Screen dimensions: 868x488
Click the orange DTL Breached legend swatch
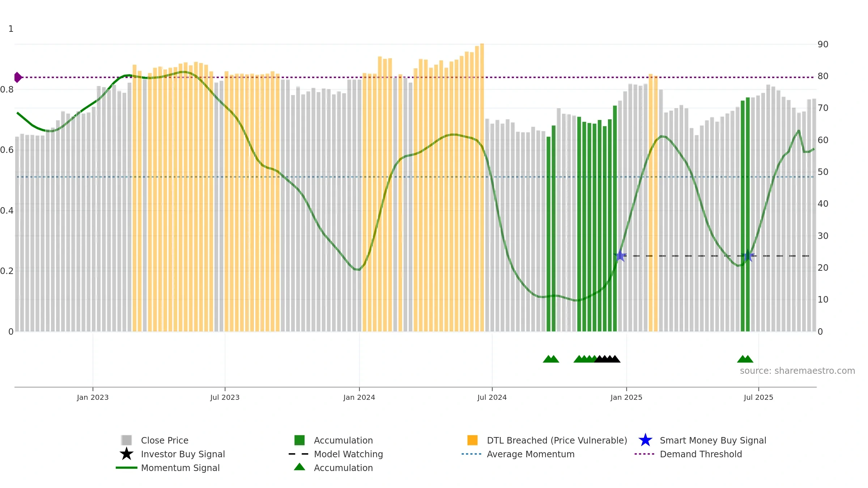point(472,440)
